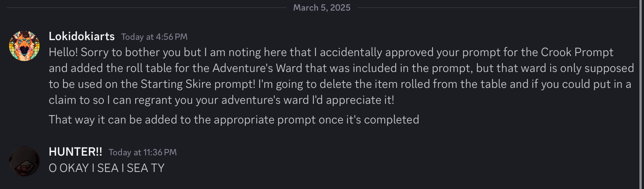Click the word 'completed' at the end of the second paragraph

pos(391,119)
